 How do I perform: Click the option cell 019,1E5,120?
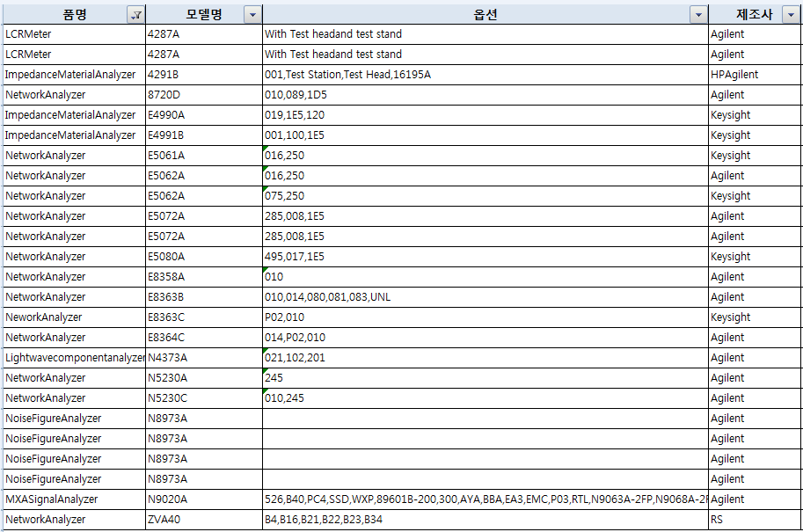coord(295,115)
